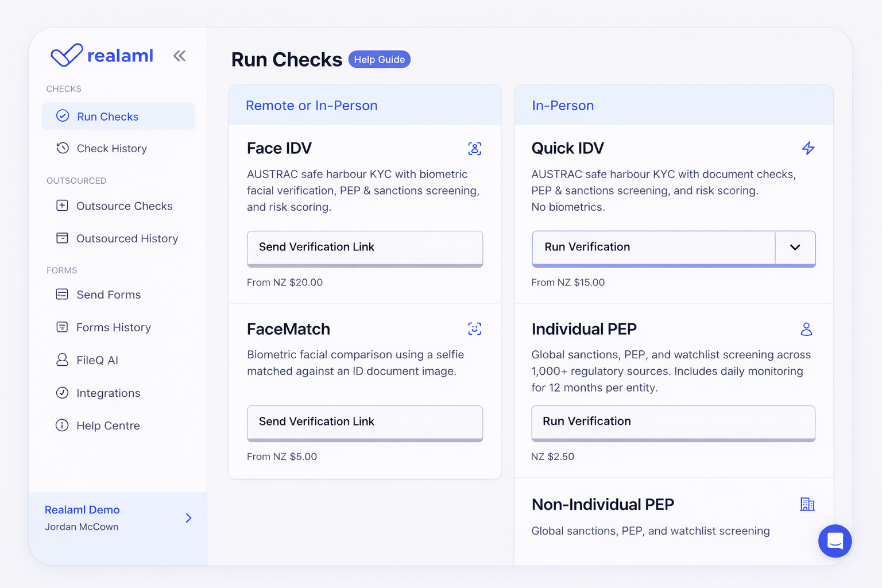Open the chat support bubble

834,541
